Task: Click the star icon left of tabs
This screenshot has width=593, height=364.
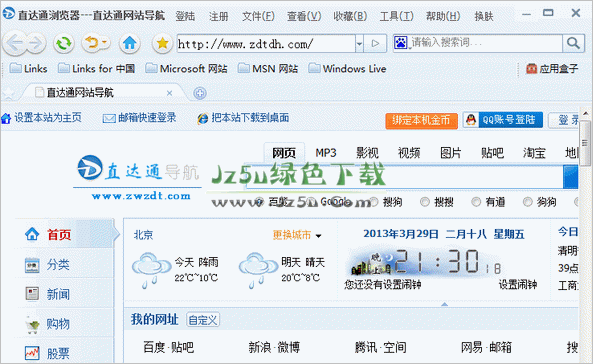Action: pos(8,93)
